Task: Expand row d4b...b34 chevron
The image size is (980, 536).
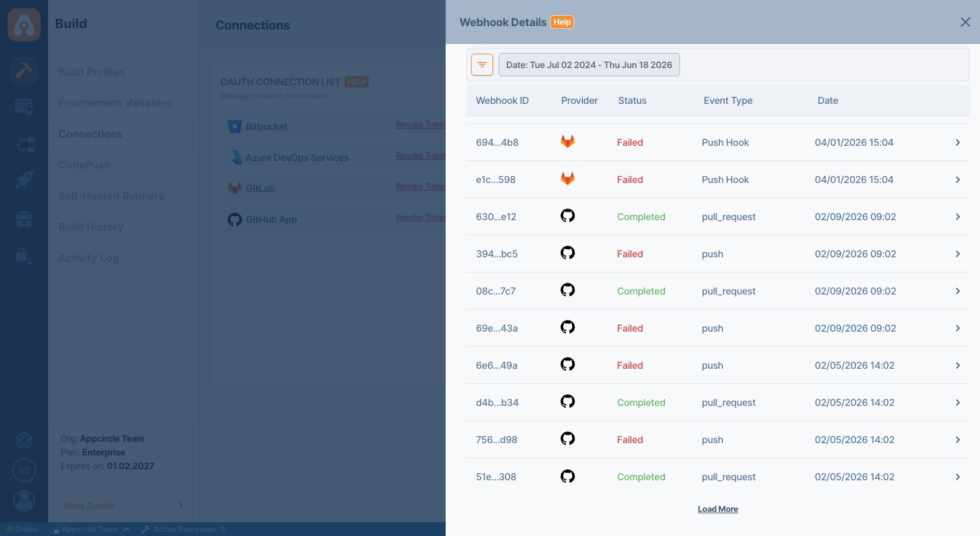Action: click(x=957, y=403)
